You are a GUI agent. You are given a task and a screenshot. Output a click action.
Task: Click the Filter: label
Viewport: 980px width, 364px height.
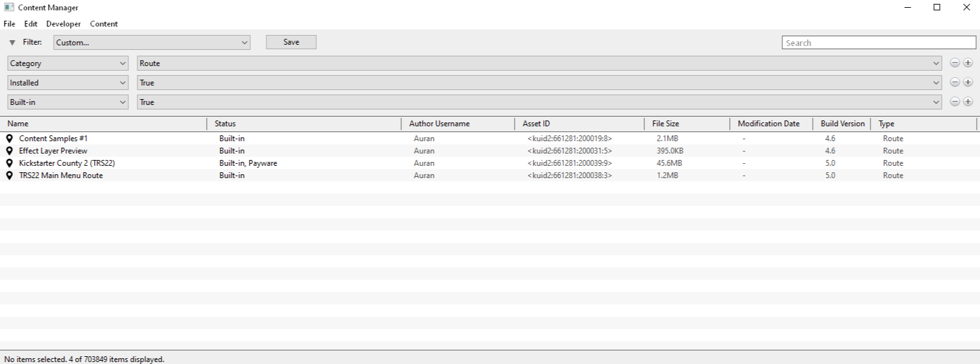tap(32, 42)
